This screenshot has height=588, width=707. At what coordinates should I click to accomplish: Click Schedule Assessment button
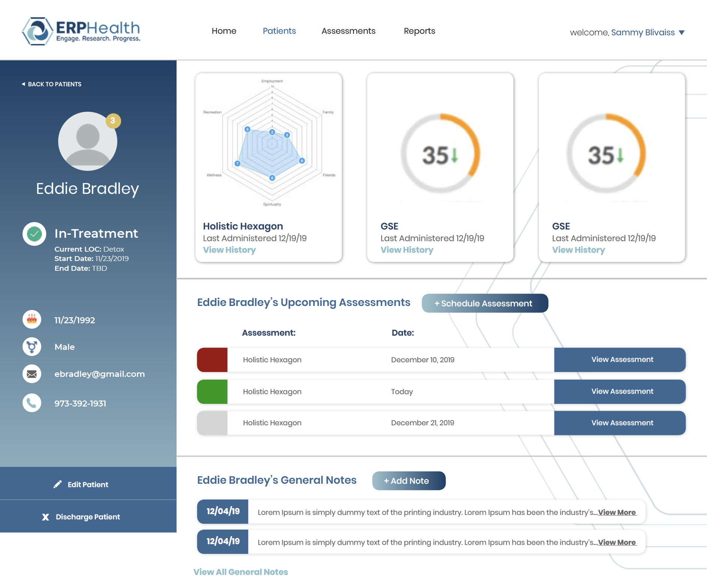484,303
